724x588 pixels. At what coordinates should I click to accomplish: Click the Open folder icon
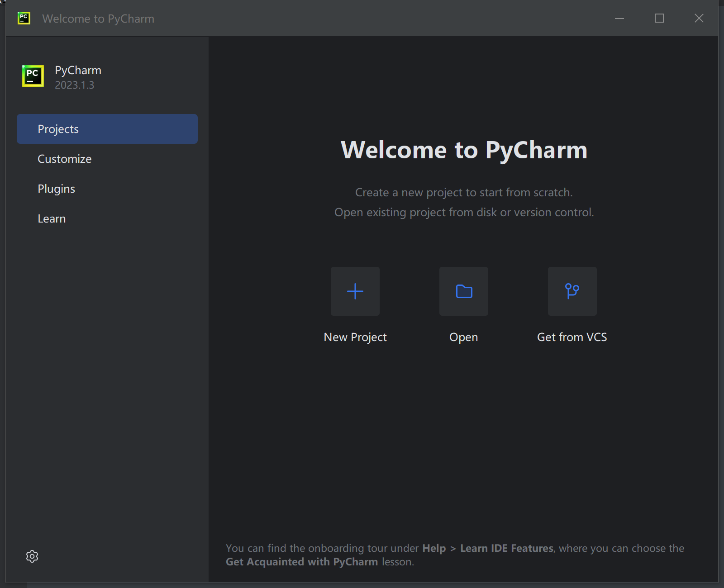pos(464,291)
